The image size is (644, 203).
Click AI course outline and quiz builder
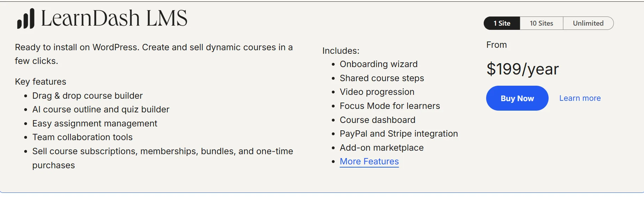click(101, 110)
